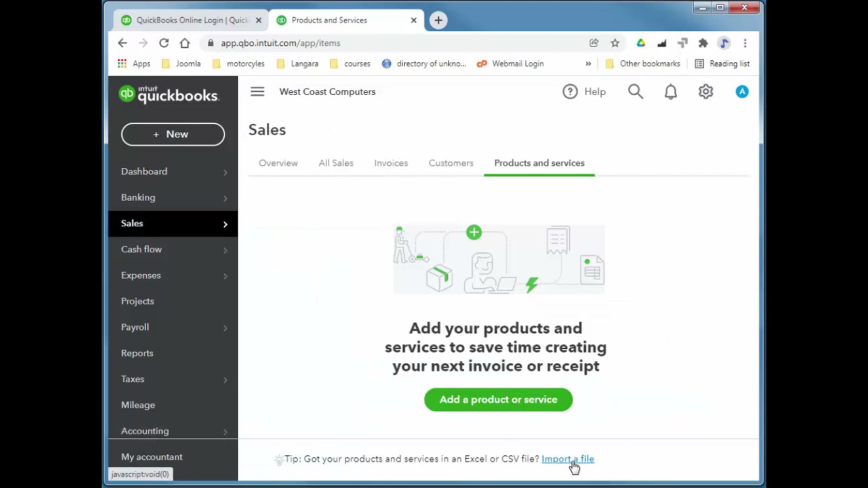Switch to the Customers tab

pyautogui.click(x=451, y=163)
